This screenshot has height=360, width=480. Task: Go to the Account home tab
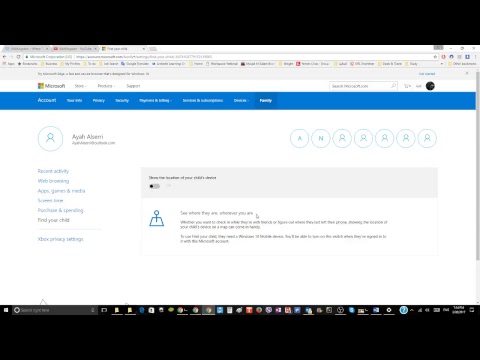click(x=47, y=100)
